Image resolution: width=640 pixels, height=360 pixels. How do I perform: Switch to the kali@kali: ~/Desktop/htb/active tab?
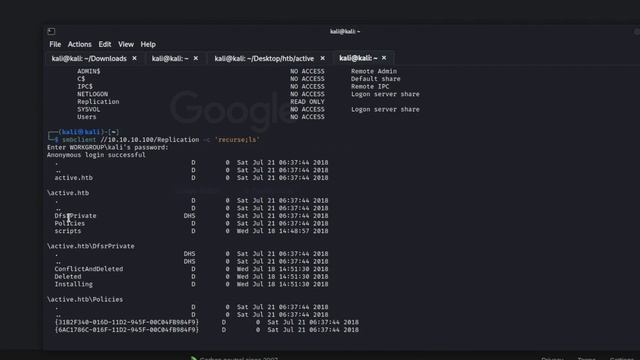coord(264,58)
